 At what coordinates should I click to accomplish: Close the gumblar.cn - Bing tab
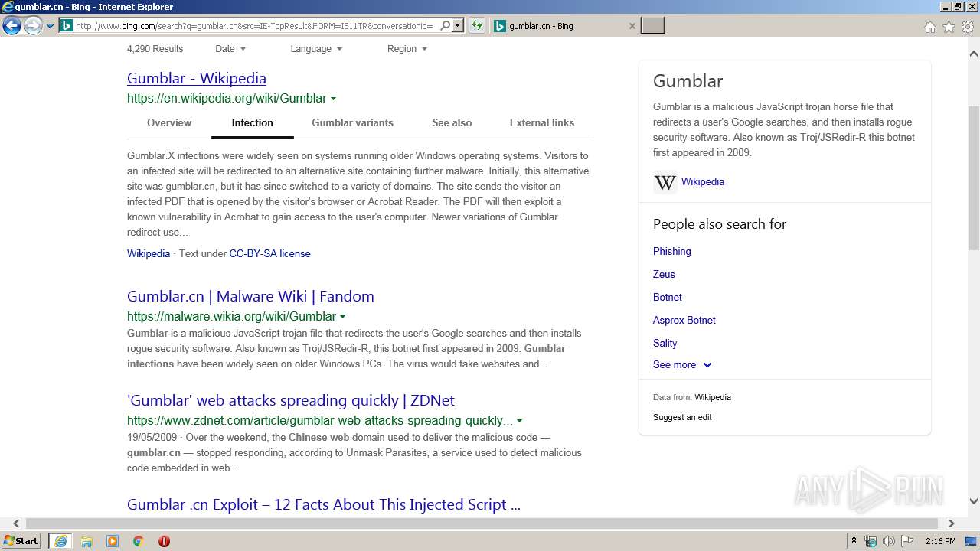(632, 26)
